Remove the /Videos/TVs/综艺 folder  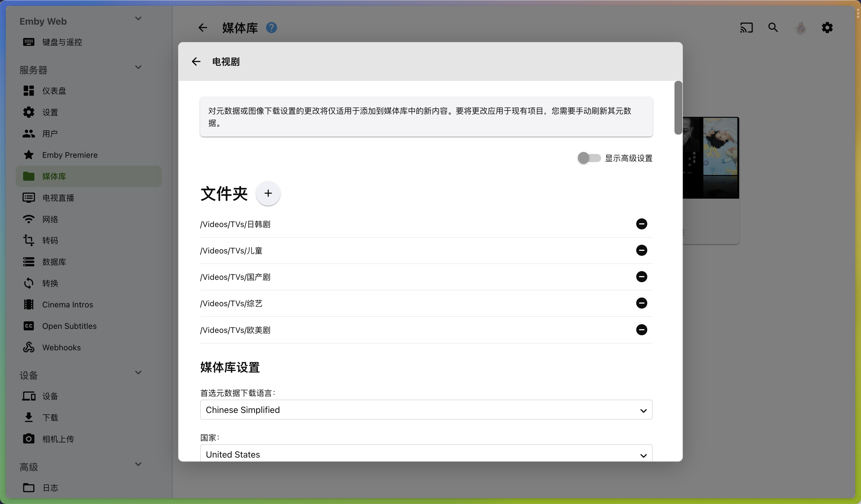tap(642, 303)
